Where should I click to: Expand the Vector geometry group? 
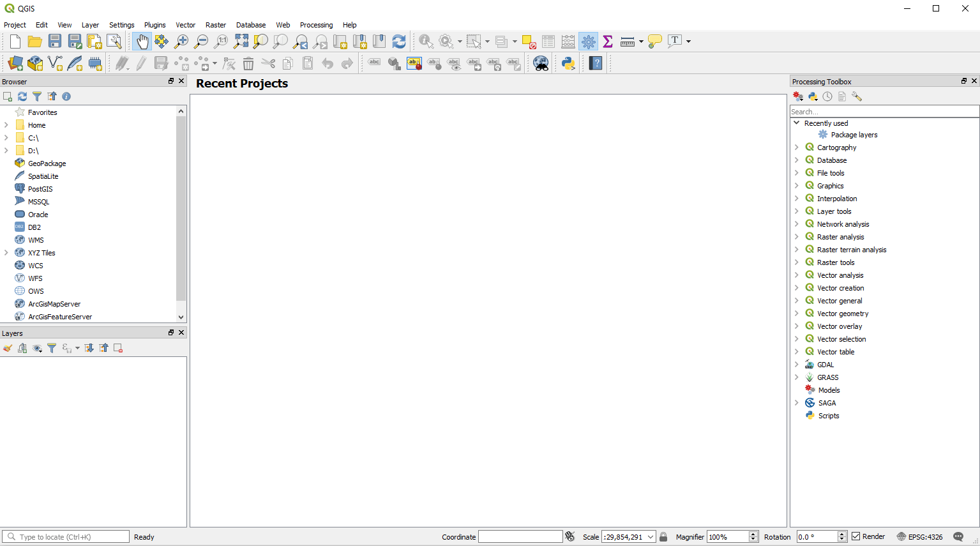point(796,314)
